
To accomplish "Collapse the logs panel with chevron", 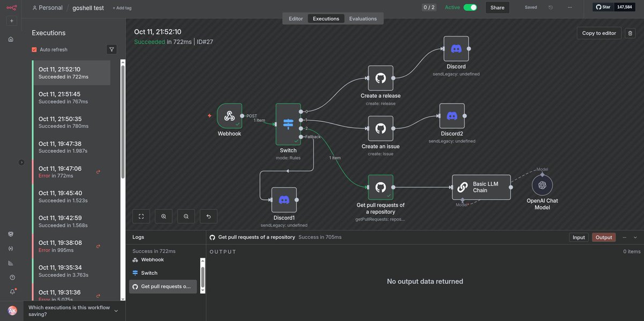I will [x=635, y=237].
